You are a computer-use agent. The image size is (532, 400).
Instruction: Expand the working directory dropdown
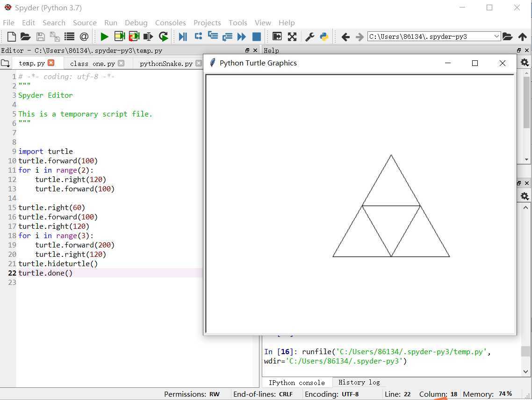496,36
